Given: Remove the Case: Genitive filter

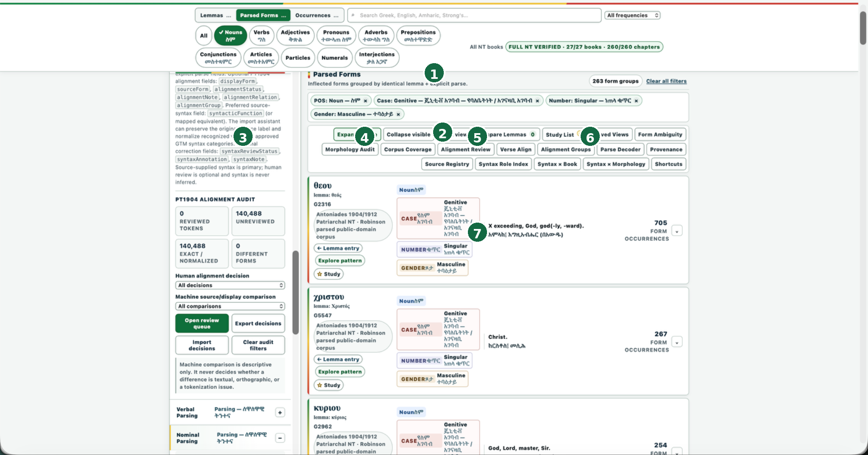Looking at the screenshot, I should (537, 101).
